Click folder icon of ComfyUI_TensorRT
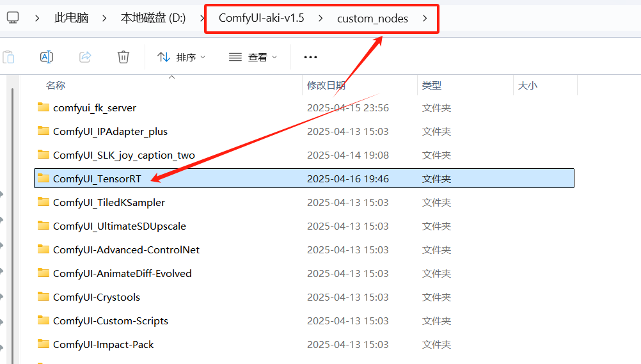The width and height of the screenshot is (641, 364). click(44, 178)
